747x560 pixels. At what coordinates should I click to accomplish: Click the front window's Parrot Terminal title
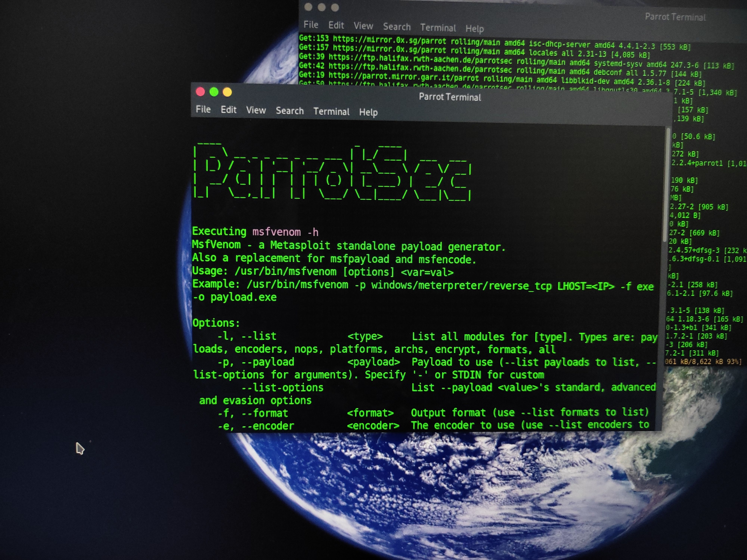coord(450,97)
